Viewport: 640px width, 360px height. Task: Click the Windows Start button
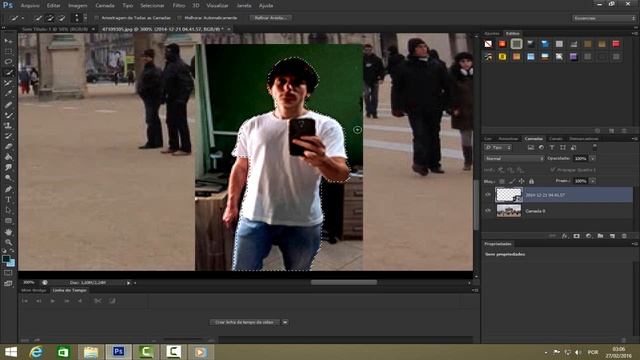[11, 352]
